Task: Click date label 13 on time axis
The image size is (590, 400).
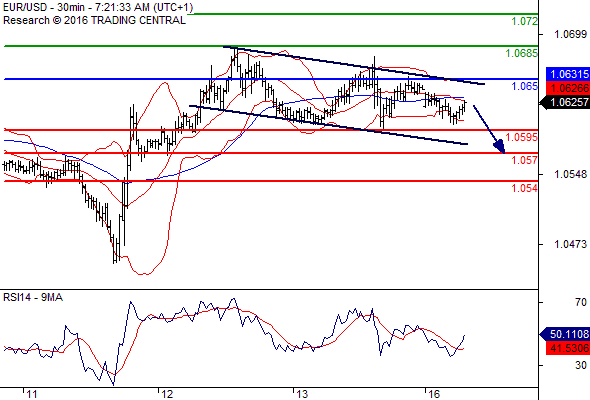Action: (x=302, y=394)
